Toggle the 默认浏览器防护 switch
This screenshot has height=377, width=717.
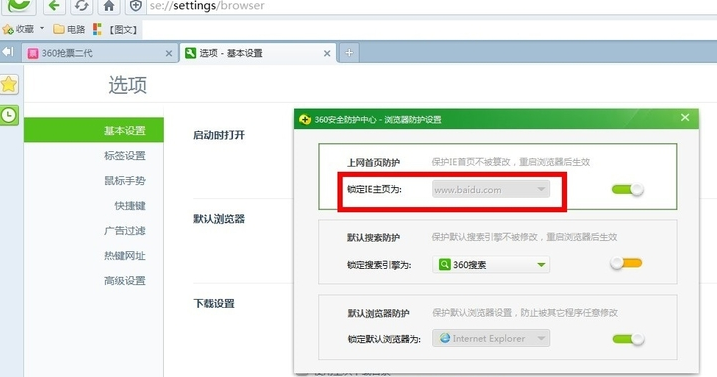628,339
